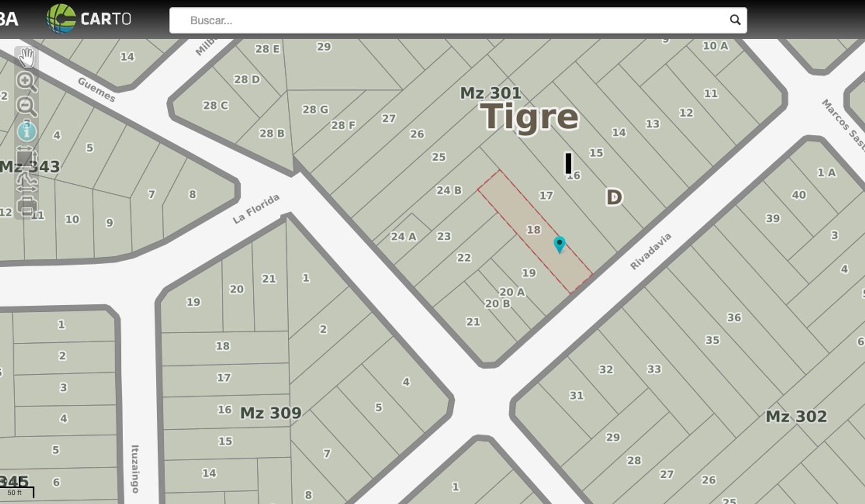Click the zoom out magnifier tool
Image resolution: width=865 pixels, height=504 pixels.
coord(27,107)
